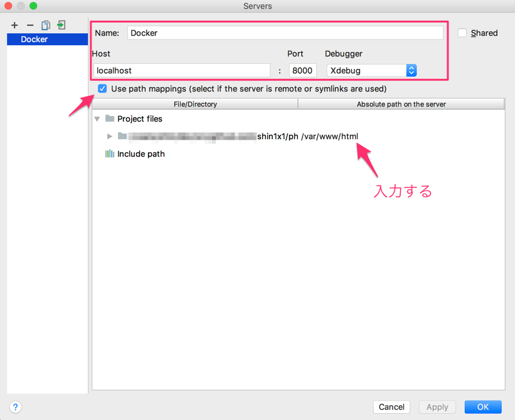The image size is (515, 420).
Task: Open help via the question mark icon
Action: 15,407
